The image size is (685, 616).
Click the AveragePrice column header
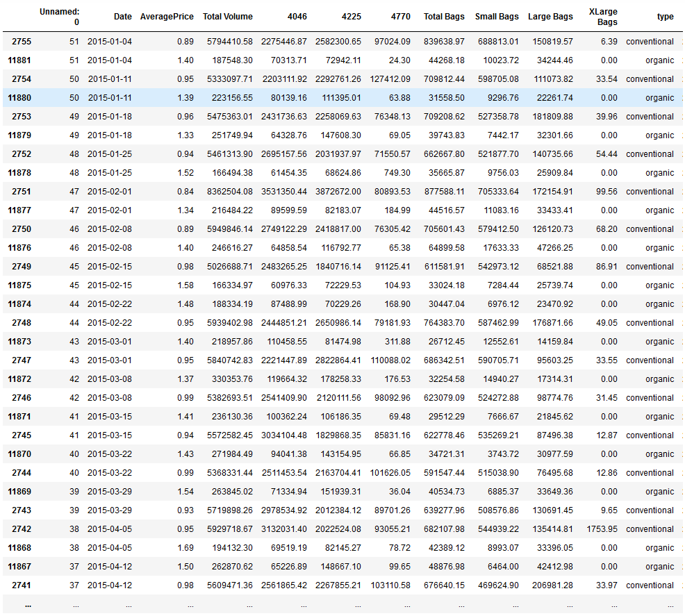click(167, 17)
